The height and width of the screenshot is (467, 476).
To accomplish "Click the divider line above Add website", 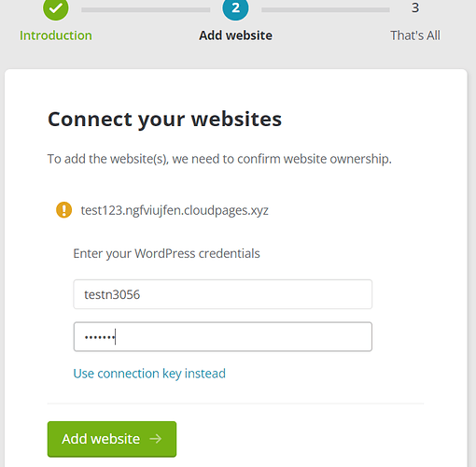I will (x=235, y=403).
